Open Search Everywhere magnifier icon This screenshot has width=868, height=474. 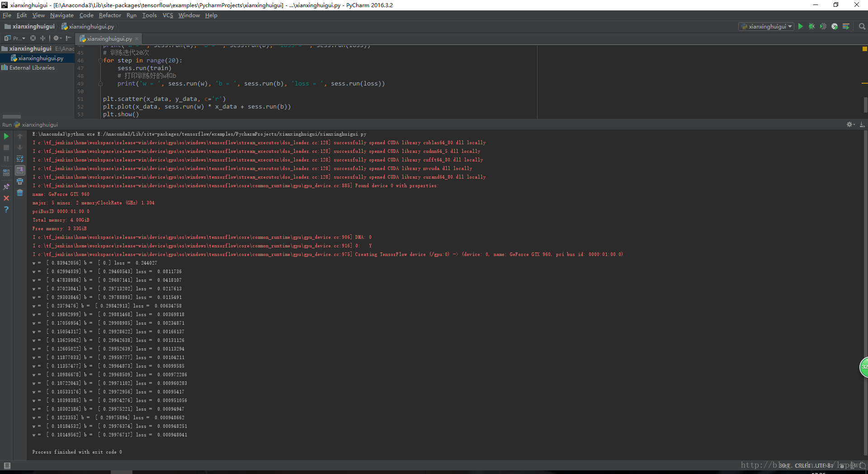(x=862, y=27)
